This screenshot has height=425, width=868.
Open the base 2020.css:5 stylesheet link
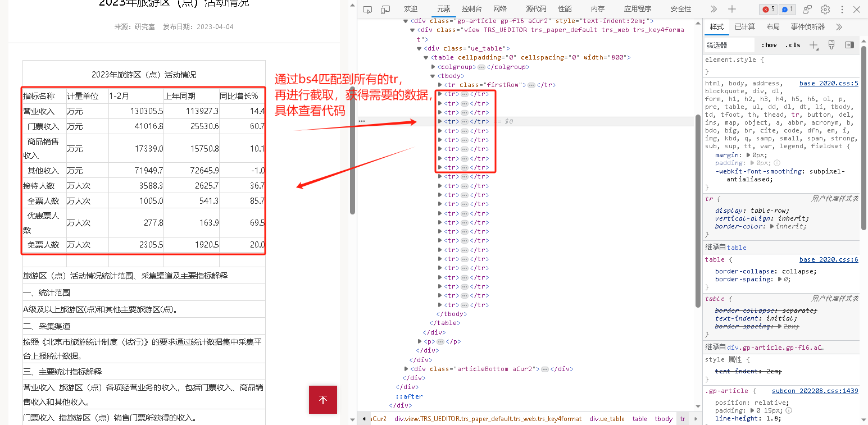828,83
